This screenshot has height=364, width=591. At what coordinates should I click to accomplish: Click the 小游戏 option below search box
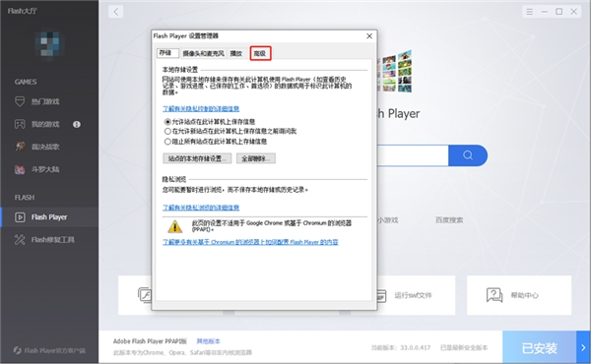point(387,220)
